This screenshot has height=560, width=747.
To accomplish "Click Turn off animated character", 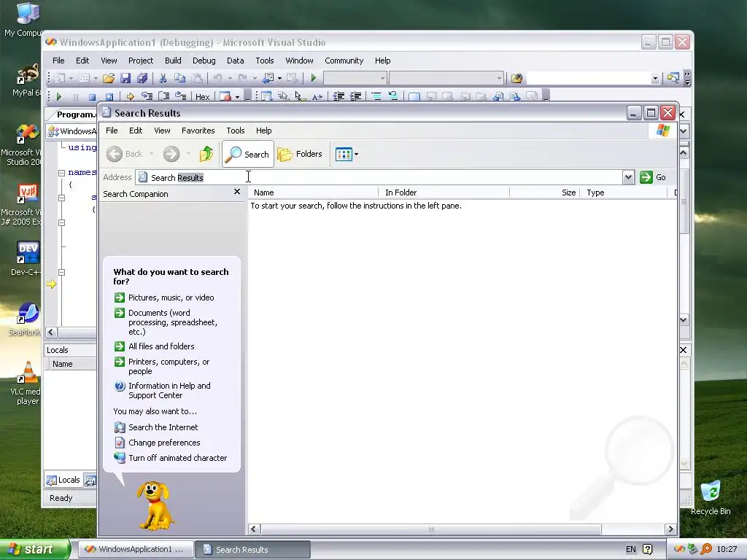I will (171, 458).
